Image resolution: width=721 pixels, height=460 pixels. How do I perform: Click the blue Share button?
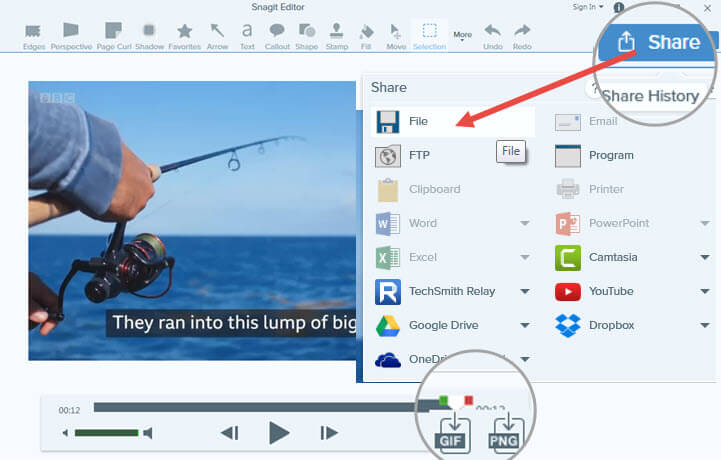658,42
